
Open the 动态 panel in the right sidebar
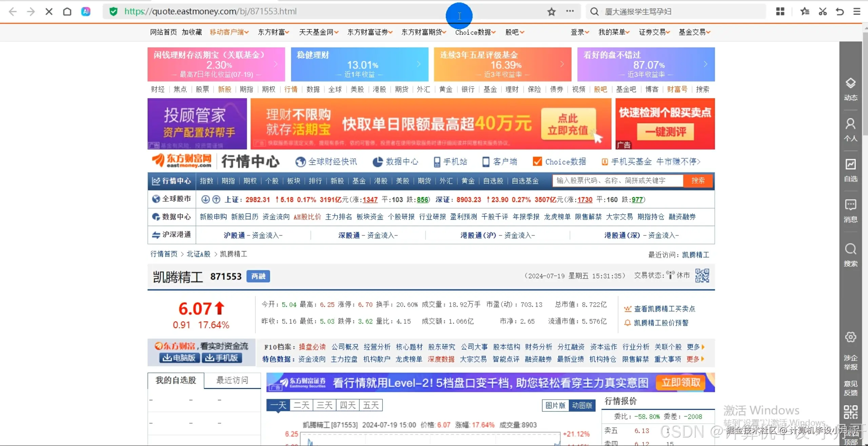[x=850, y=89]
